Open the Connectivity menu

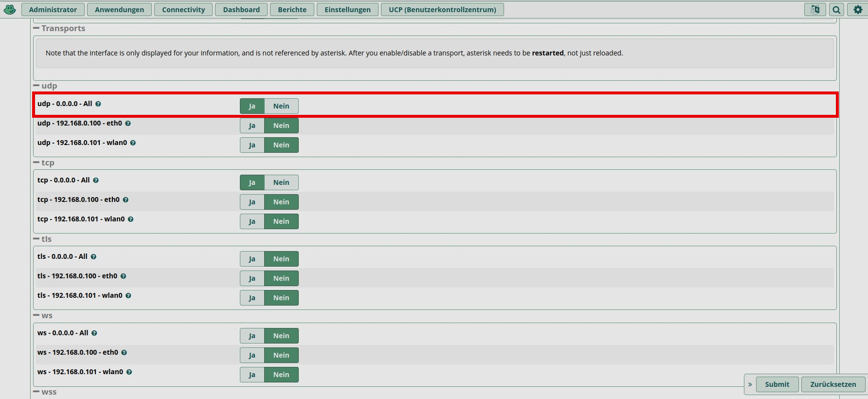183,10
